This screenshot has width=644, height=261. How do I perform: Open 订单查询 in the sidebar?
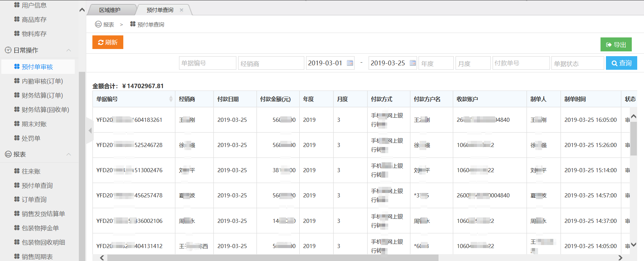[34, 199]
